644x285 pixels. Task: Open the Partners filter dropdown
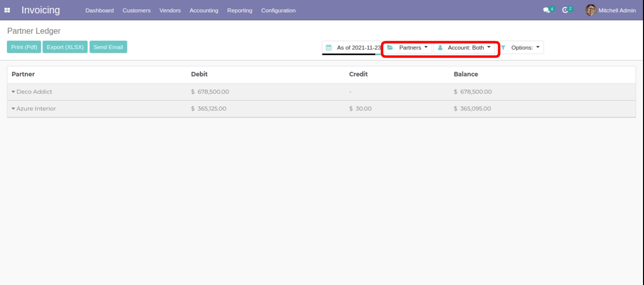[x=413, y=48]
